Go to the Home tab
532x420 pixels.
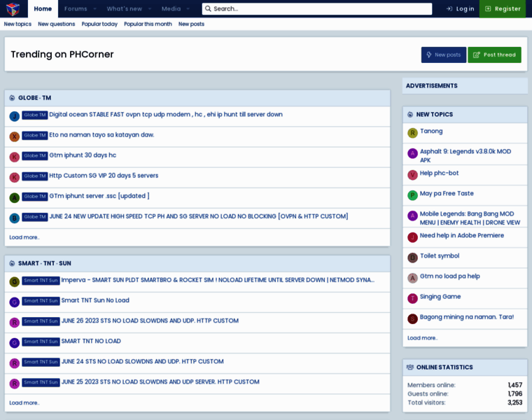click(x=43, y=8)
